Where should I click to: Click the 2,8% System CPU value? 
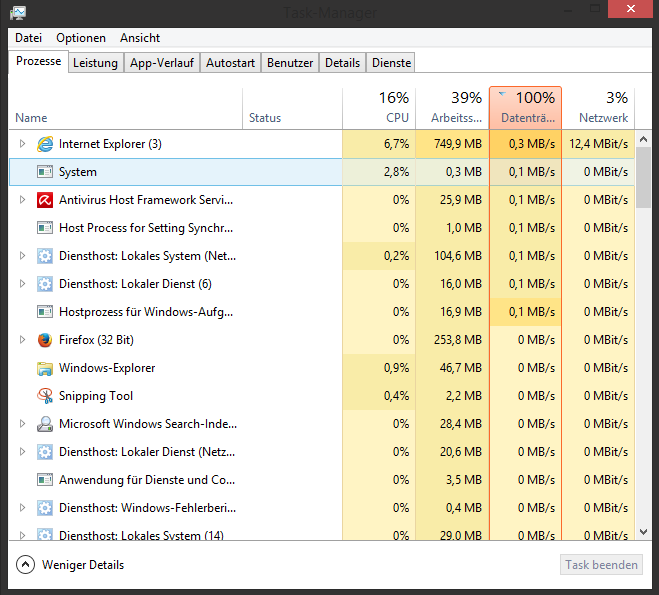[x=396, y=172]
